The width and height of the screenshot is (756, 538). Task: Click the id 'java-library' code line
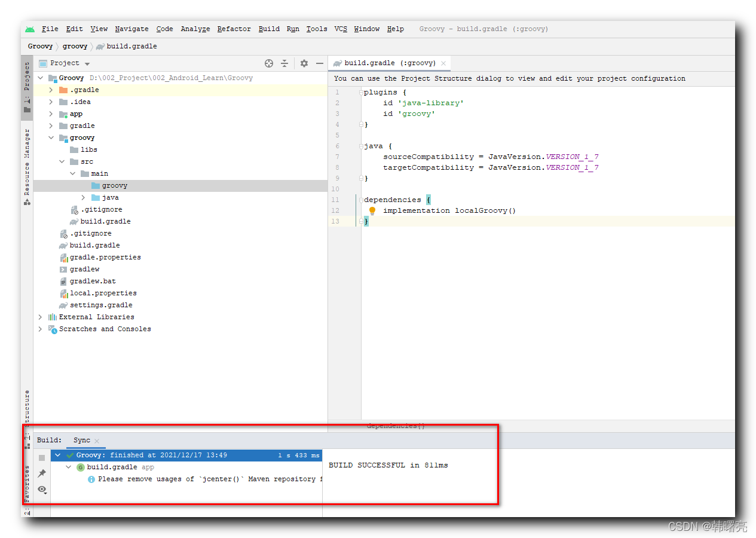point(424,103)
